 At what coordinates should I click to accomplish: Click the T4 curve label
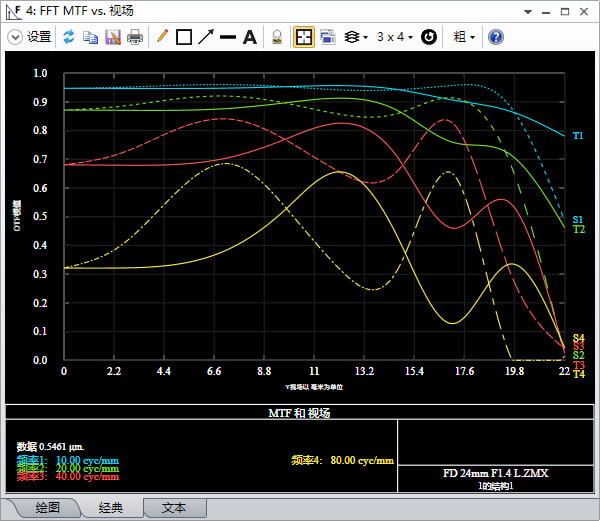[579, 374]
